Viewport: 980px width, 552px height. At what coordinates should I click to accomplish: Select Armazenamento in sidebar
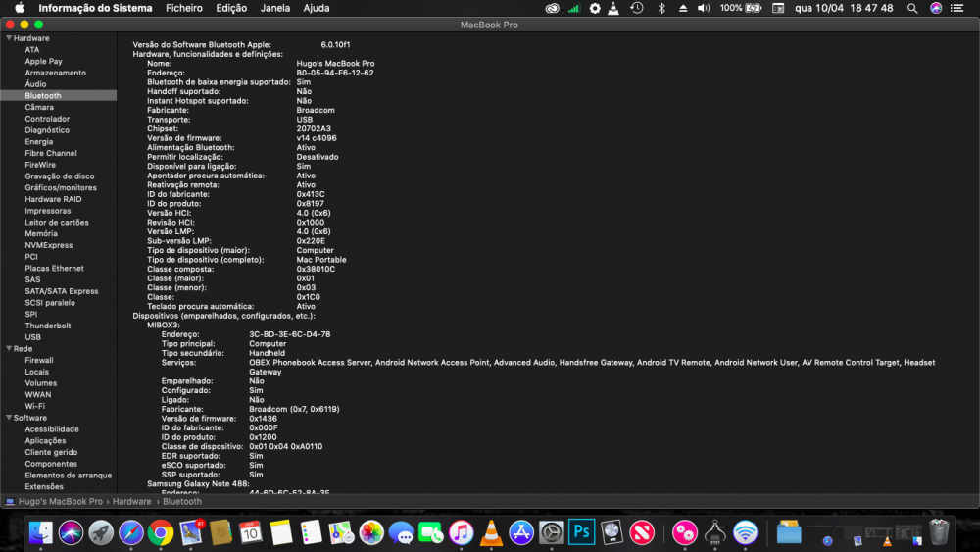[x=55, y=73]
